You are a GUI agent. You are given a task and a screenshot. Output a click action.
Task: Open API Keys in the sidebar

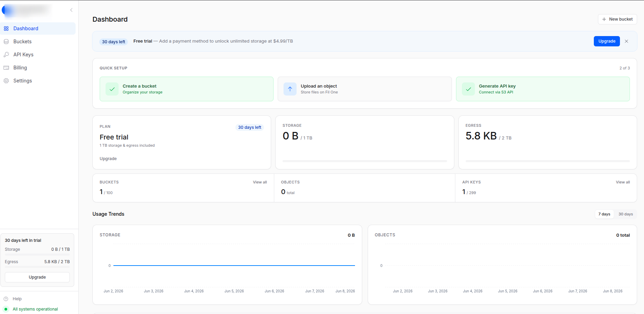[38, 55]
